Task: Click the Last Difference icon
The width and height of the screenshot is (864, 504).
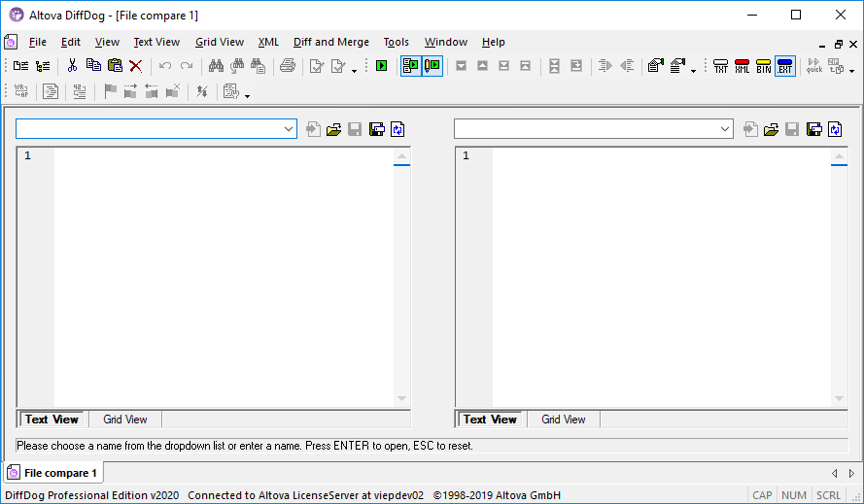Action: click(x=503, y=66)
